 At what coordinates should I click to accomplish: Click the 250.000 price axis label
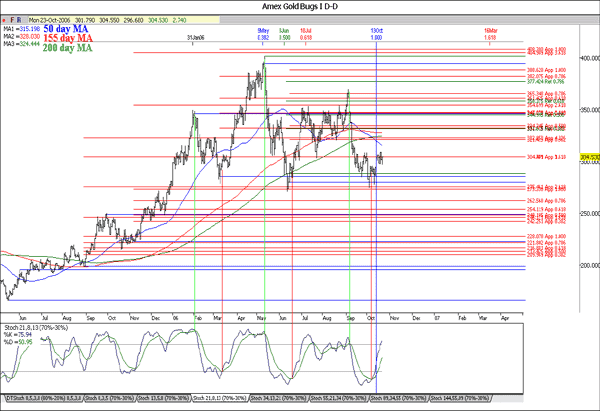590,214
